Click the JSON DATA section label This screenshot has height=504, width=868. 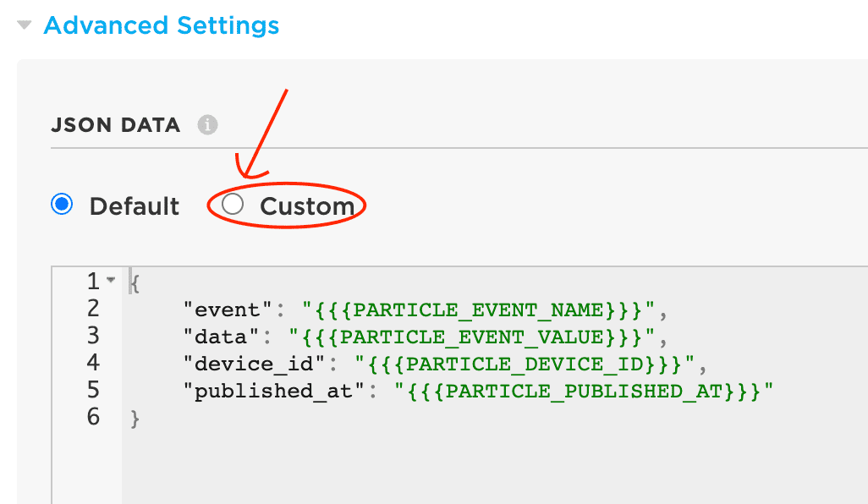pyautogui.click(x=116, y=125)
